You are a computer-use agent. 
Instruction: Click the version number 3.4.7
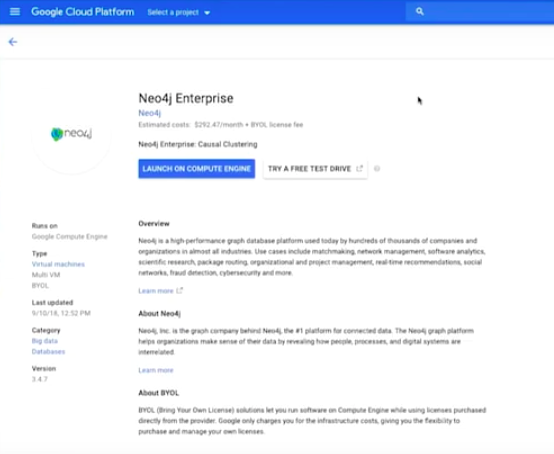(40, 379)
